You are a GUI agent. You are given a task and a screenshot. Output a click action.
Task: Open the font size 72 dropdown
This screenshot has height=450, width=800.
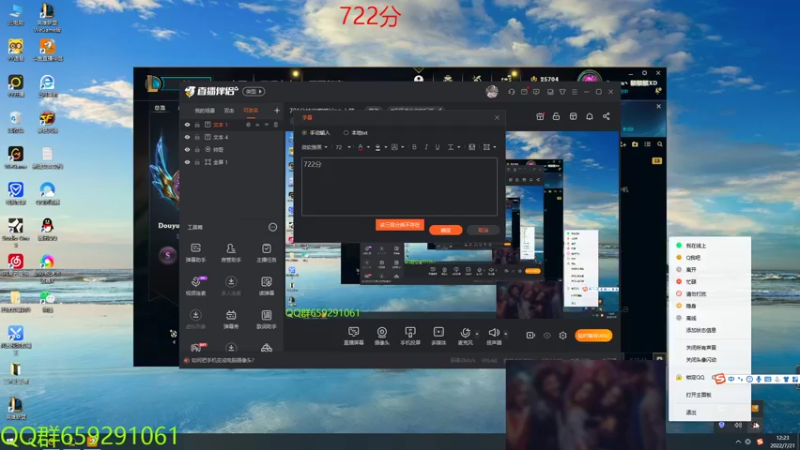(342, 147)
